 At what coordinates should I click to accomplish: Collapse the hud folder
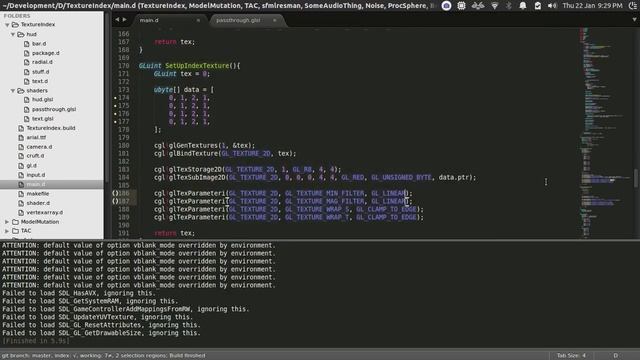[x=13, y=34]
